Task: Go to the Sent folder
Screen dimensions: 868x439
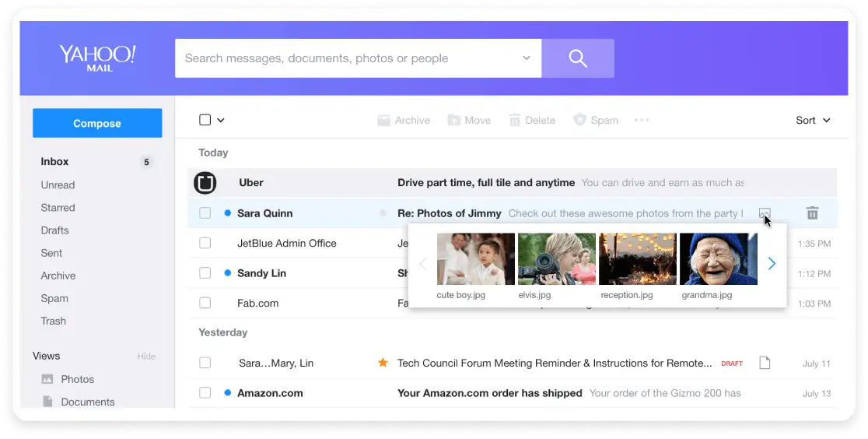Action: (x=51, y=253)
